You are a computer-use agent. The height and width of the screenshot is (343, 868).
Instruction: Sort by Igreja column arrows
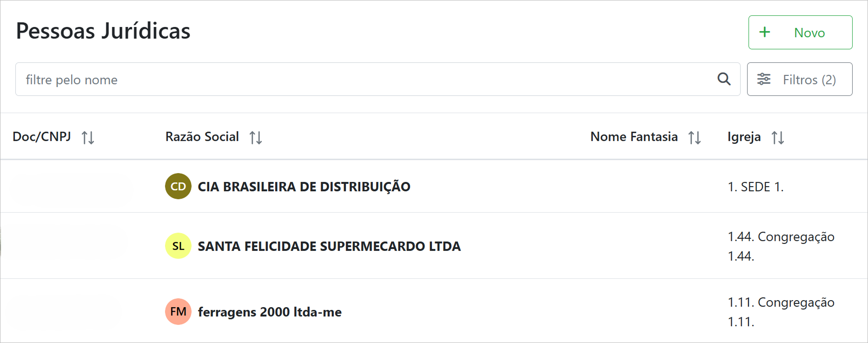point(778,138)
